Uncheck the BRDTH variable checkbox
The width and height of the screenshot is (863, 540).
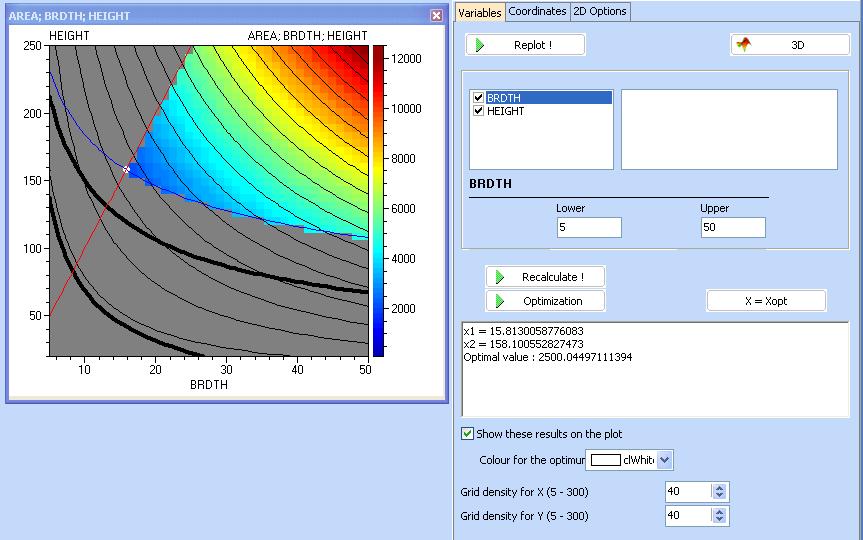(478, 98)
